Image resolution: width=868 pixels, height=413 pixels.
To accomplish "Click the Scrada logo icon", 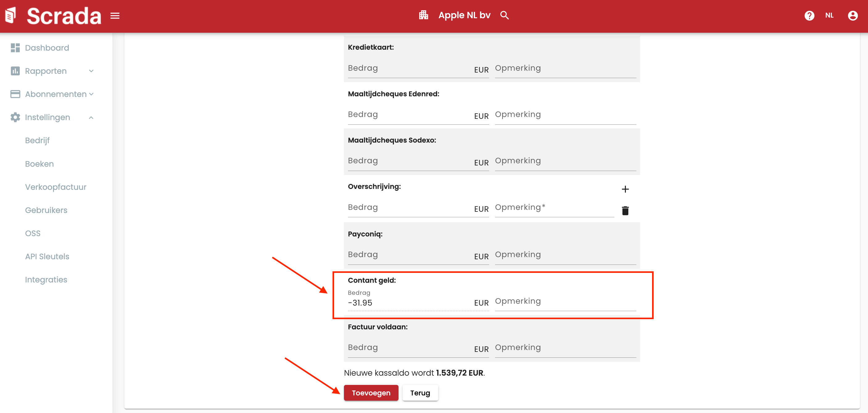I will tap(11, 15).
